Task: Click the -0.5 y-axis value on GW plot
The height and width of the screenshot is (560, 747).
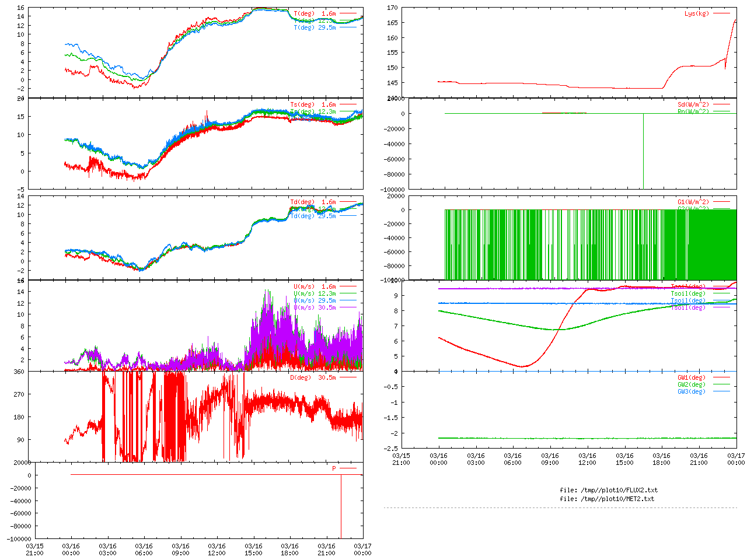Action: pyautogui.click(x=391, y=387)
